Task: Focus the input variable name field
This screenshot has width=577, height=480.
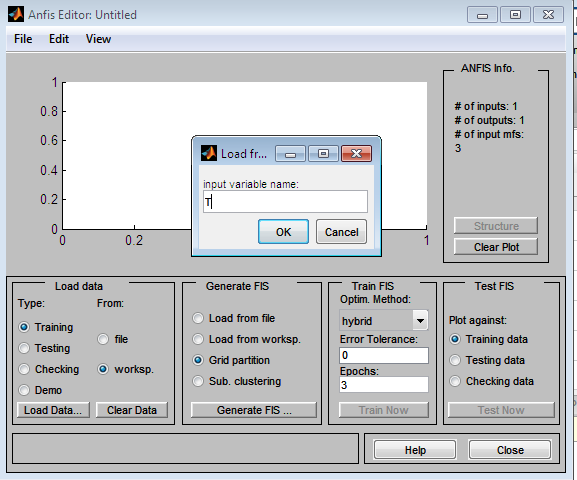Action: [x=285, y=202]
